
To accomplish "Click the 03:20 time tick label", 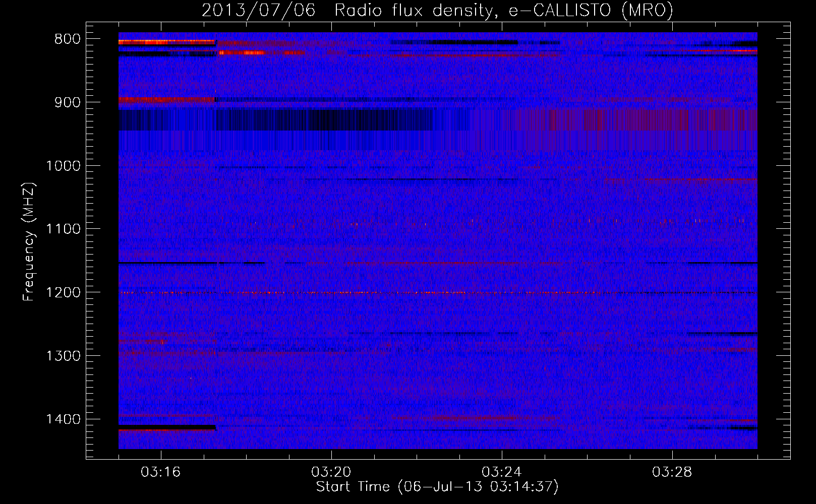I will 331,472.
